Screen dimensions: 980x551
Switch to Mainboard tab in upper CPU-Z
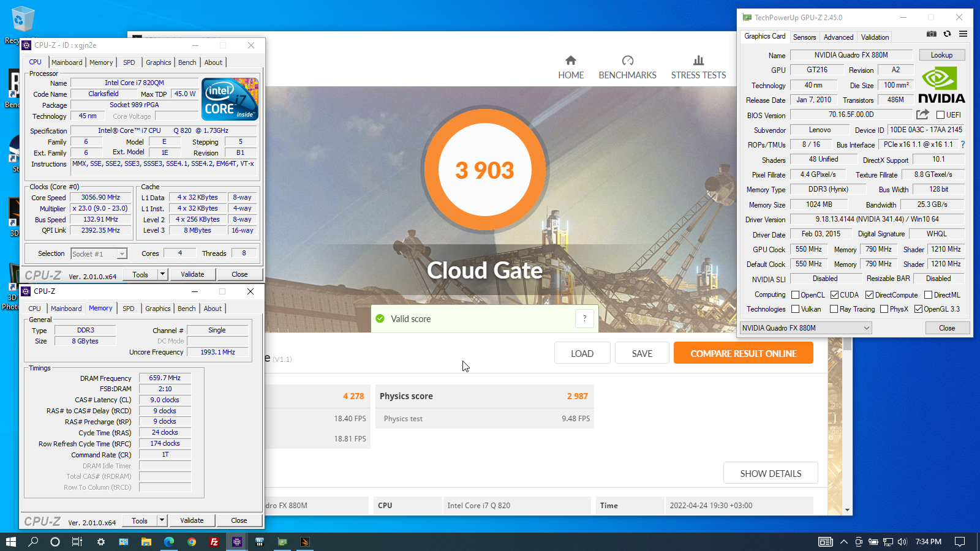[67, 62]
